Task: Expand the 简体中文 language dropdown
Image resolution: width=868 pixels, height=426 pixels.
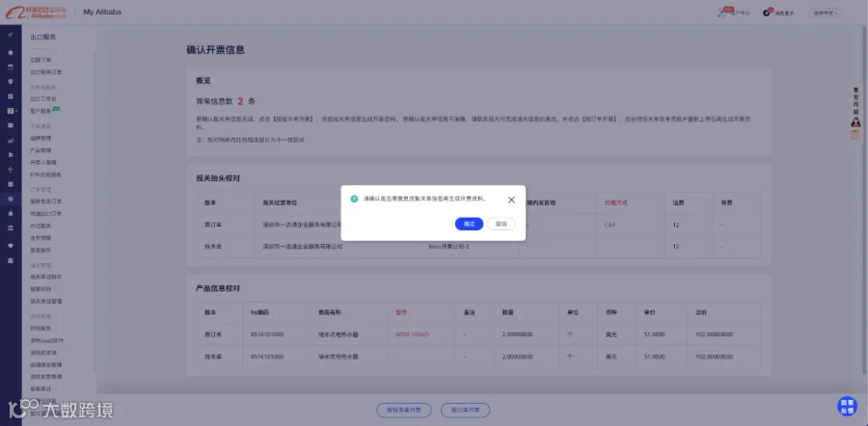Action: coord(826,13)
